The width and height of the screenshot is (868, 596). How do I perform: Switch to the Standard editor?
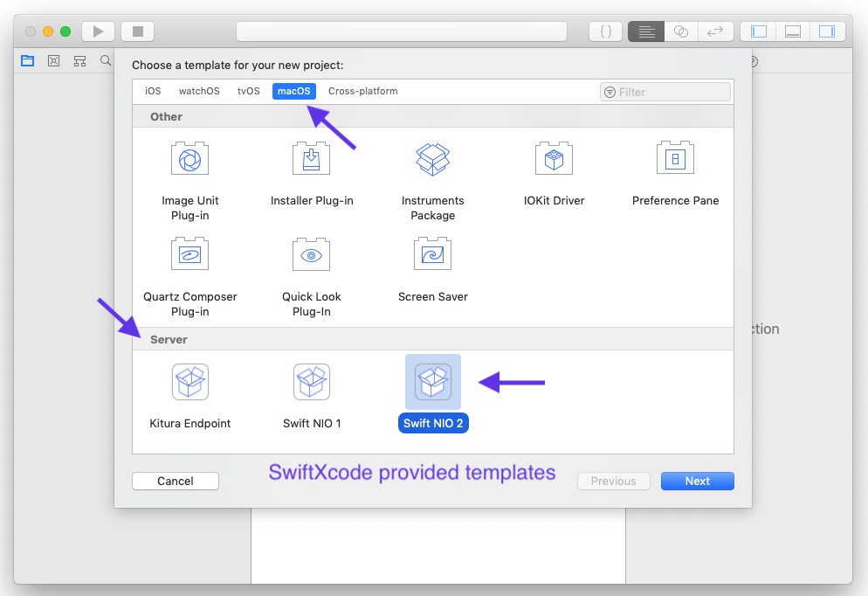(x=646, y=31)
